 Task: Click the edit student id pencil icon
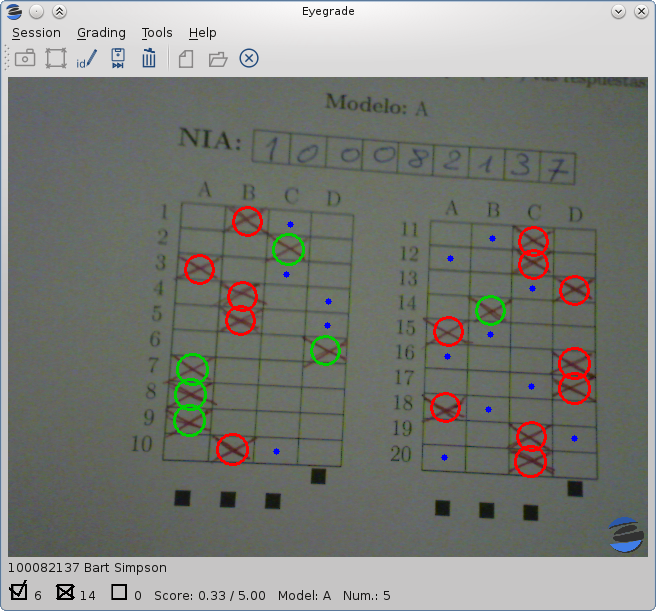pyautogui.click(x=87, y=59)
